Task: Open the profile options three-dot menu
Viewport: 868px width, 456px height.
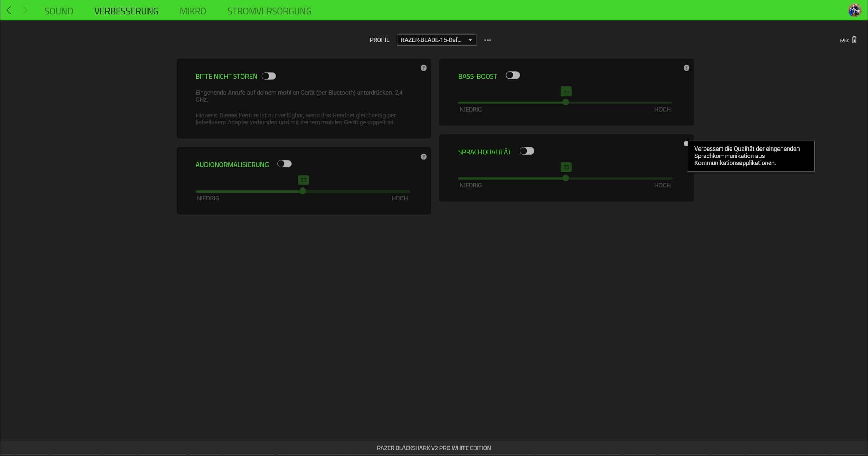Action: [x=487, y=40]
